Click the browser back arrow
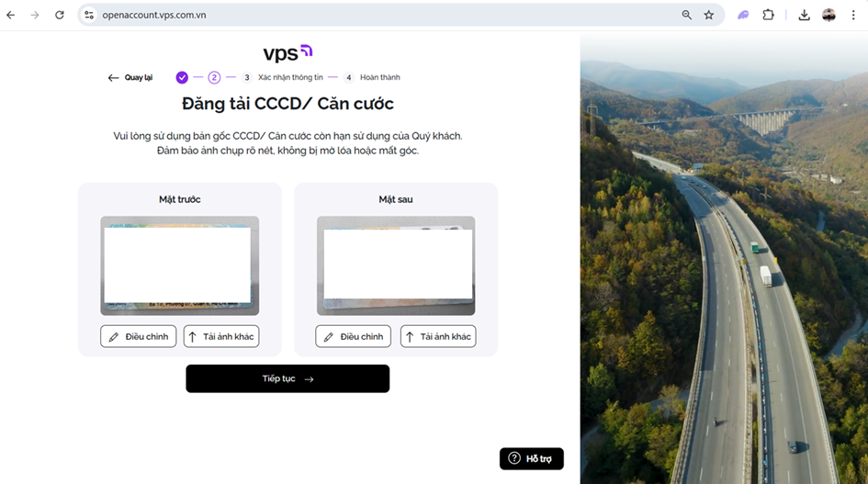868x484 pixels. pos(10,15)
